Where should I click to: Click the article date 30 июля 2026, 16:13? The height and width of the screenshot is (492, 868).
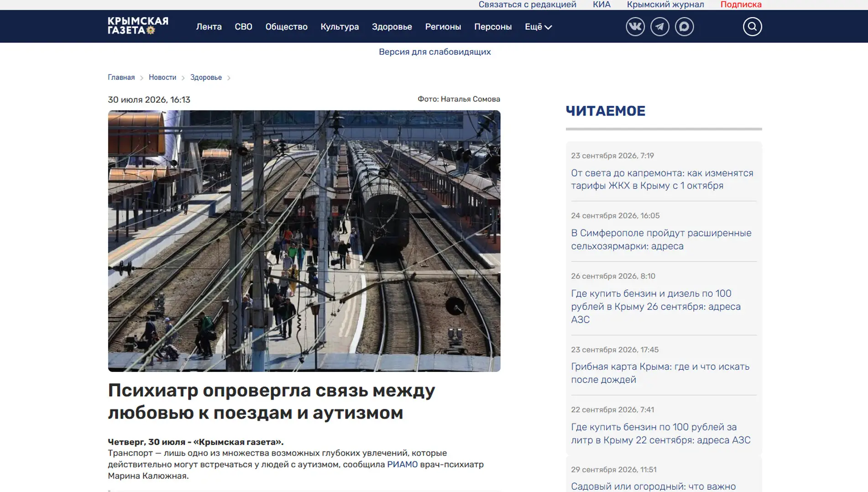click(149, 100)
